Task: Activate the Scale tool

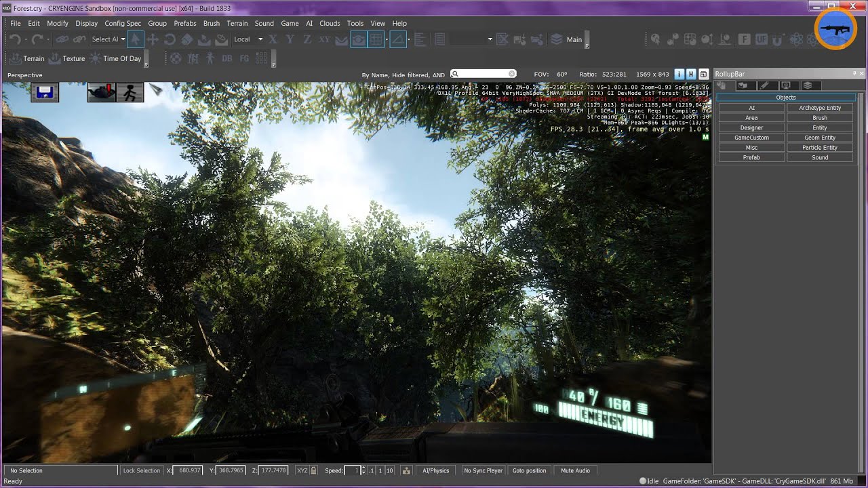Action: click(x=187, y=39)
